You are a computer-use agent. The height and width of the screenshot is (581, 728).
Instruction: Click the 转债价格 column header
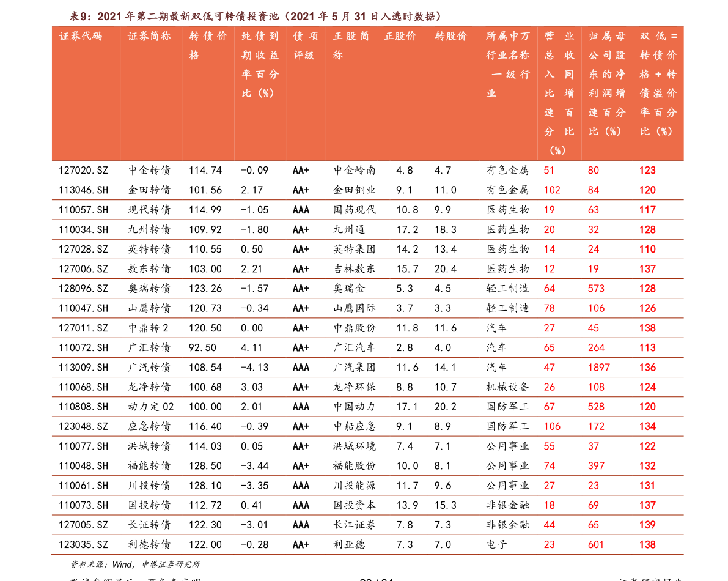coord(208,46)
